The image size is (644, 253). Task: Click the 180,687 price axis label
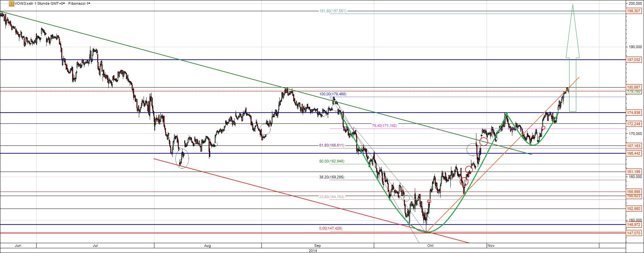coord(634,87)
